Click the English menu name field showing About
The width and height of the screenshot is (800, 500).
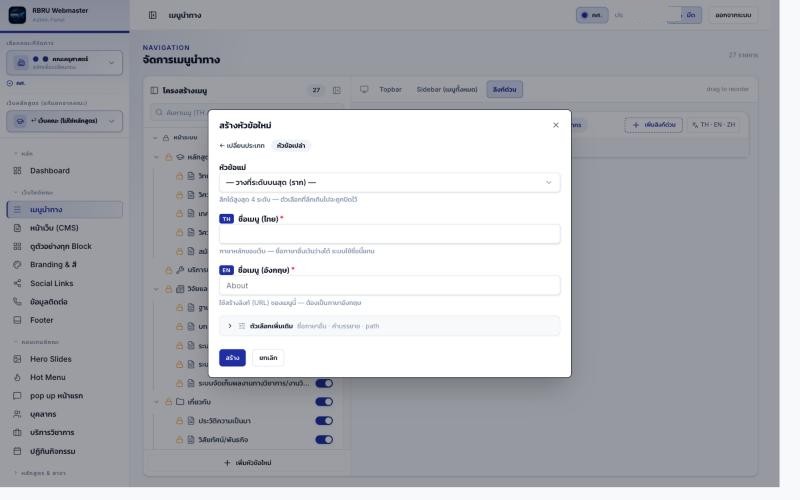pos(389,286)
